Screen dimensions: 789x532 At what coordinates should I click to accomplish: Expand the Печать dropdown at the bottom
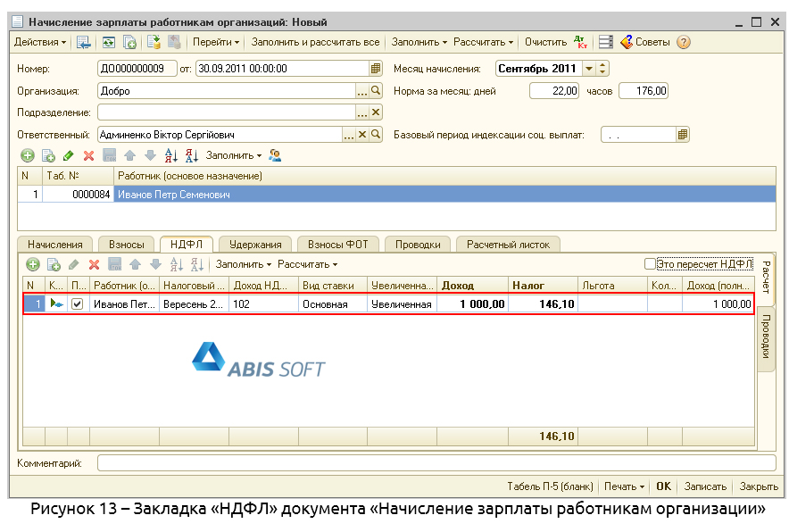(624, 486)
